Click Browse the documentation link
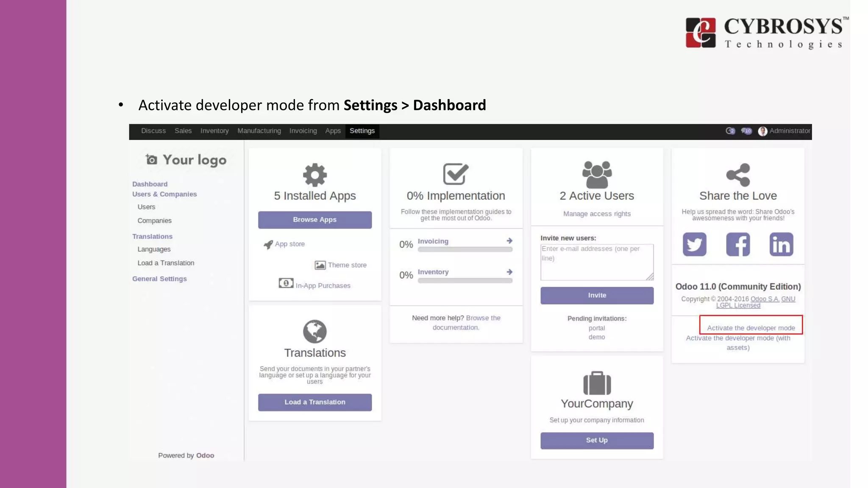This screenshot has height=488, width=868. pos(467,323)
